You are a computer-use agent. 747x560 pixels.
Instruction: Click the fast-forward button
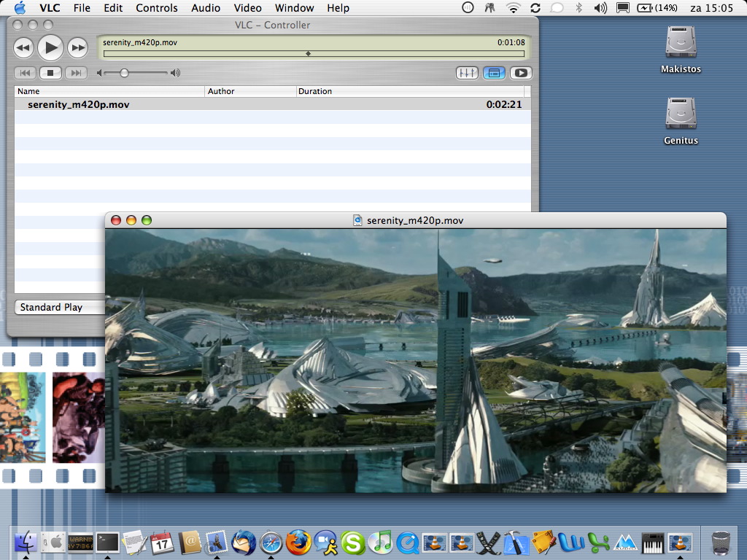point(78,47)
